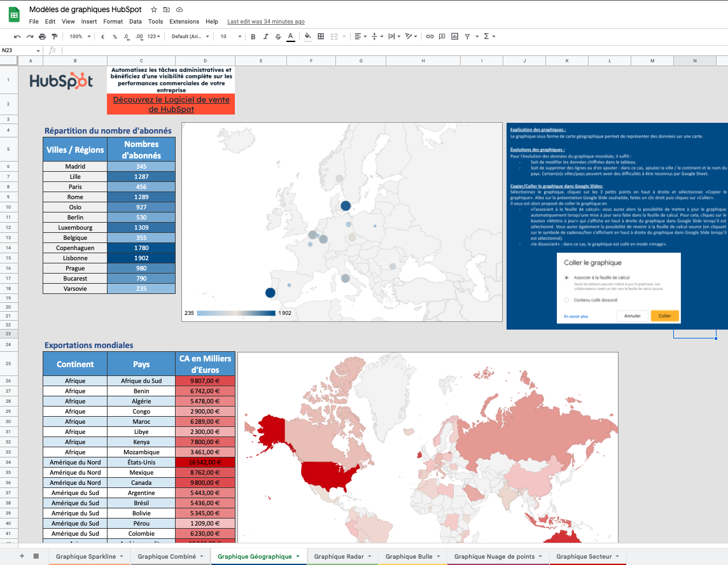Click the formula bar input

tap(394, 50)
